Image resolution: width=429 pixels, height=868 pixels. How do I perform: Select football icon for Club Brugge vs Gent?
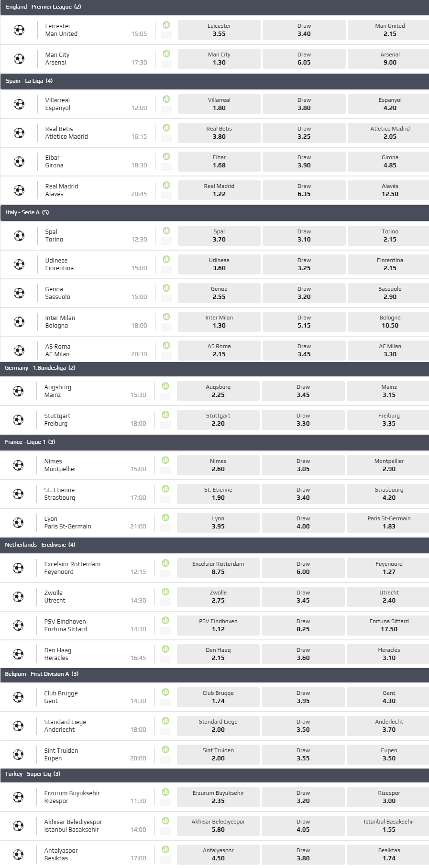(18, 697)
